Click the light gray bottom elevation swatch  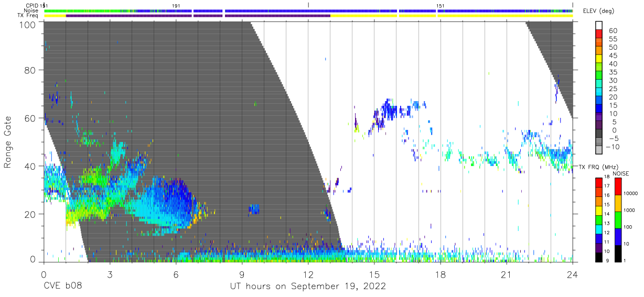click(598, 151)
